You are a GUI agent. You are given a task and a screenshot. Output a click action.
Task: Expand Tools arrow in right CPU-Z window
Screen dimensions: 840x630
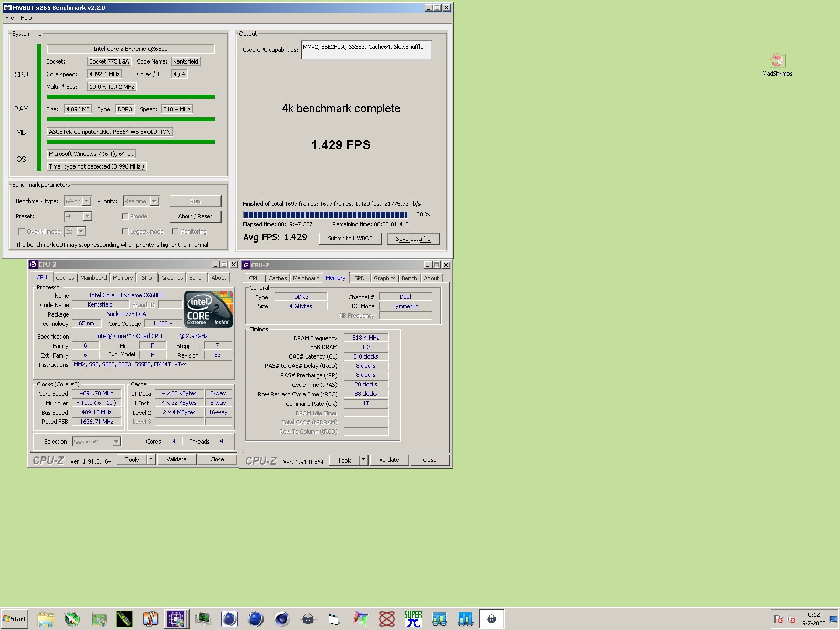(x=363, y=460)
